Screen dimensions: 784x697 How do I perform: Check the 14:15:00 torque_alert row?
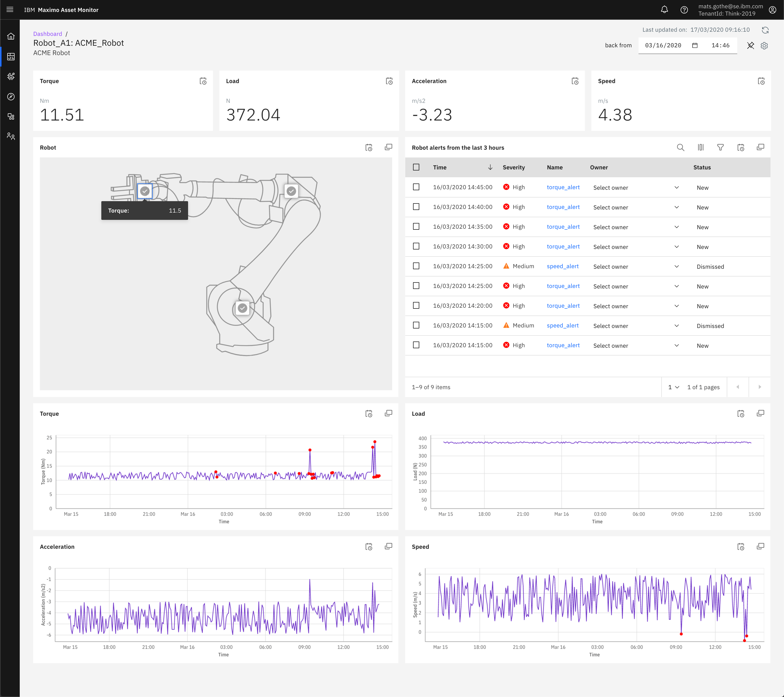point(416,345)
